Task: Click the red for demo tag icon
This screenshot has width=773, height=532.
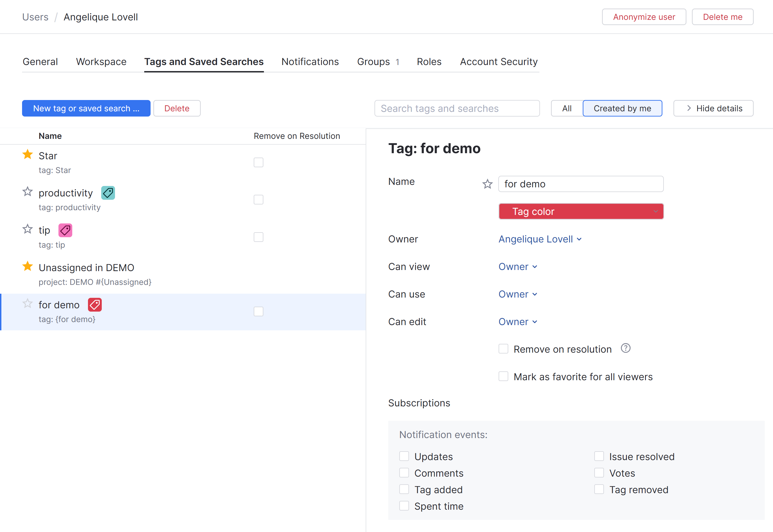Action: coord(95,305)
